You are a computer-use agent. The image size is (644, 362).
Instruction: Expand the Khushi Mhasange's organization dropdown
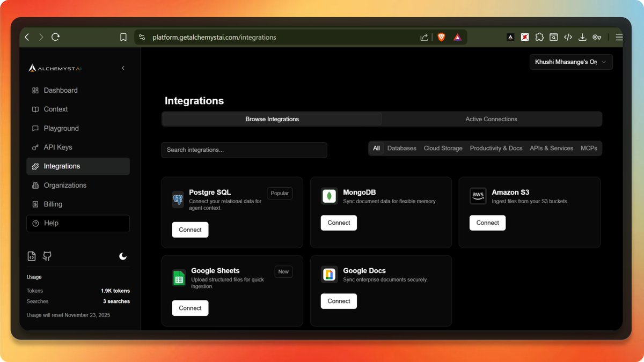[x=571, y=62]
